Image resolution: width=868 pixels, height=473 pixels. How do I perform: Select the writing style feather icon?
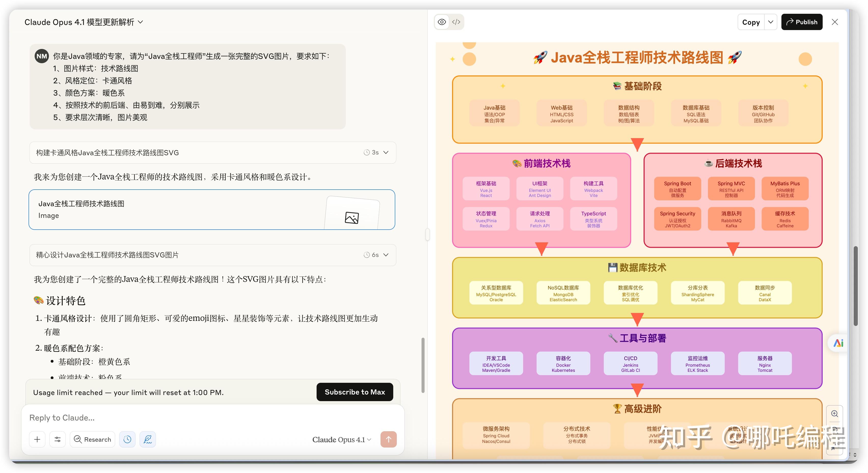[148, 439]
